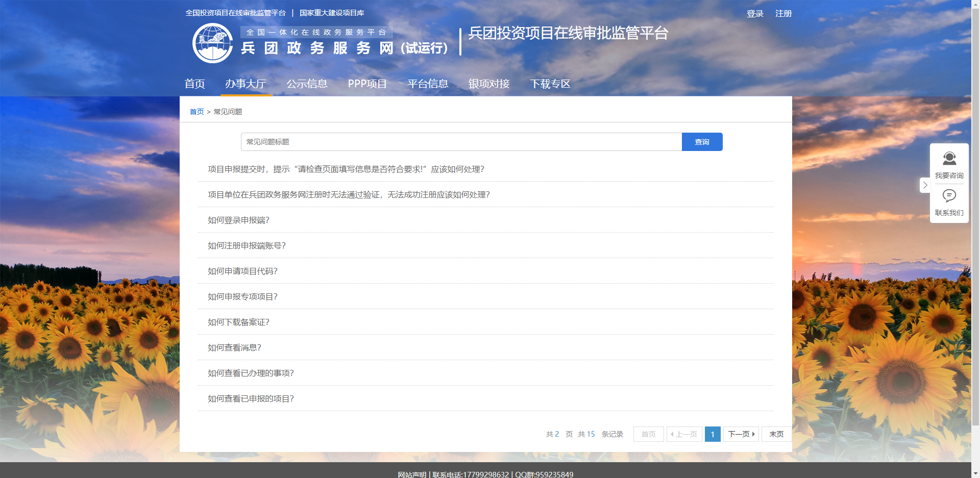Open the 国家重大建设项目库 top link
Image resolution: width=980 pixels, height=478 pixels.
click(332, 13)
